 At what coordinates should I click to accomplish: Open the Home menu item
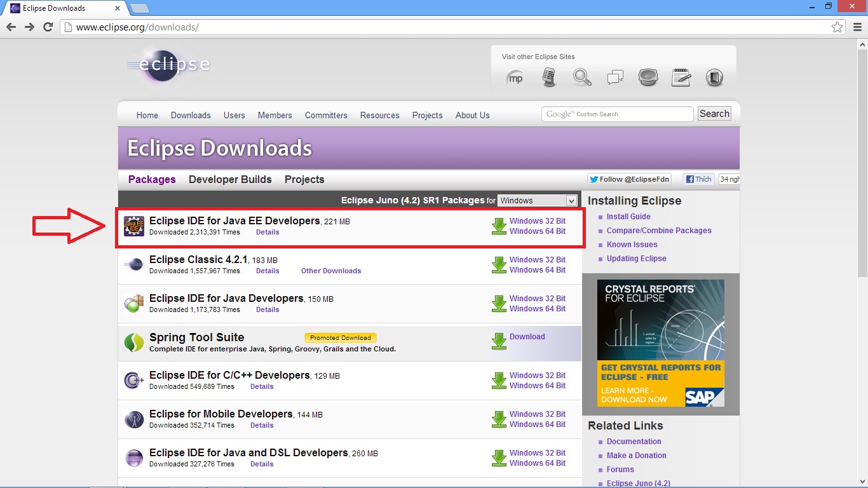(147, 115)
